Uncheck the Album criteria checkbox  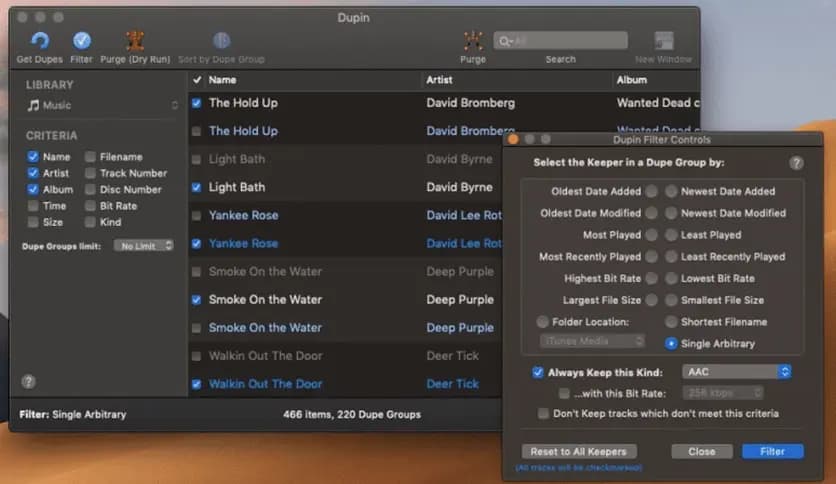[x=33, y=189]
